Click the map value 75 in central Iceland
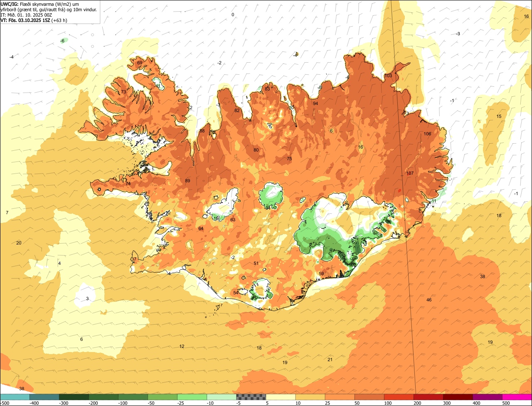The image size is (532, 406). coord(289,159)
